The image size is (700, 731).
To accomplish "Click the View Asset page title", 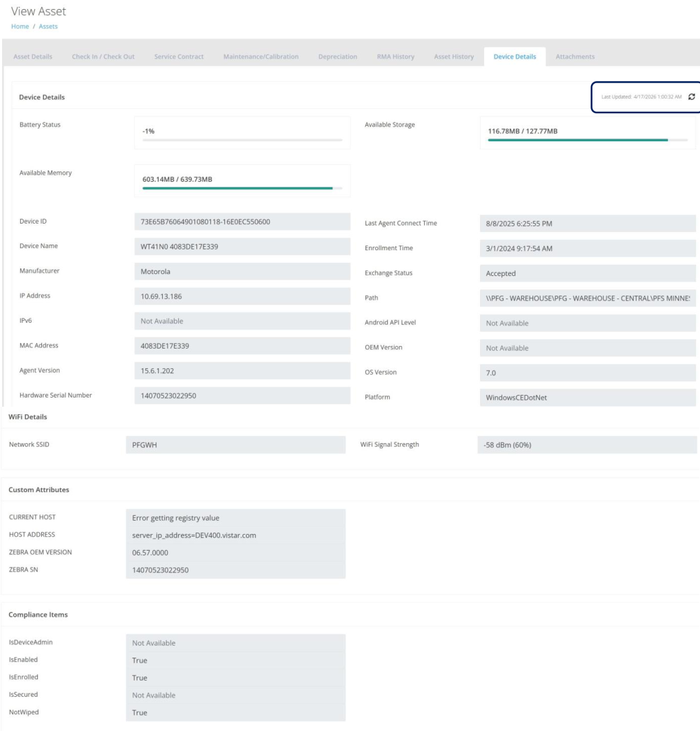I will pos(38,11).
